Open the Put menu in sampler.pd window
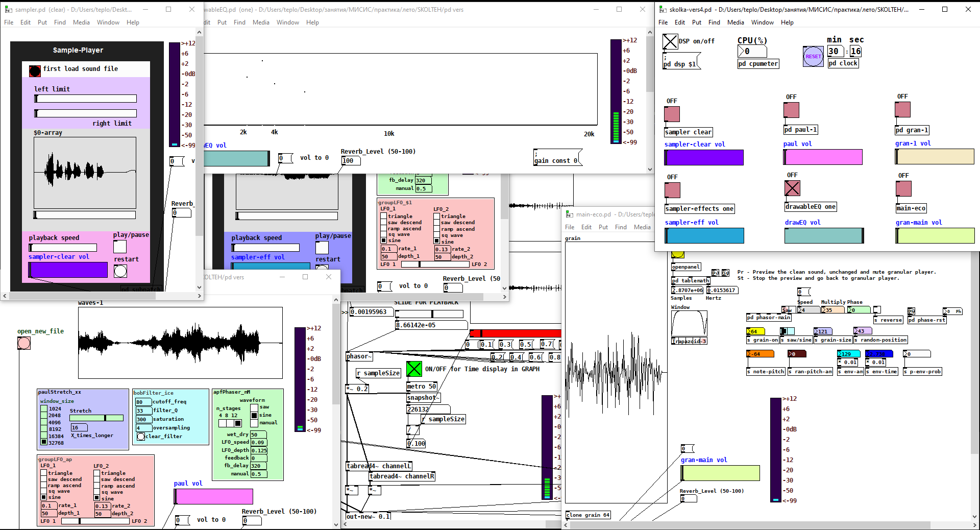The height and width of the screenshot is (530, 980). pyautogui.click(x=42, y=22)
